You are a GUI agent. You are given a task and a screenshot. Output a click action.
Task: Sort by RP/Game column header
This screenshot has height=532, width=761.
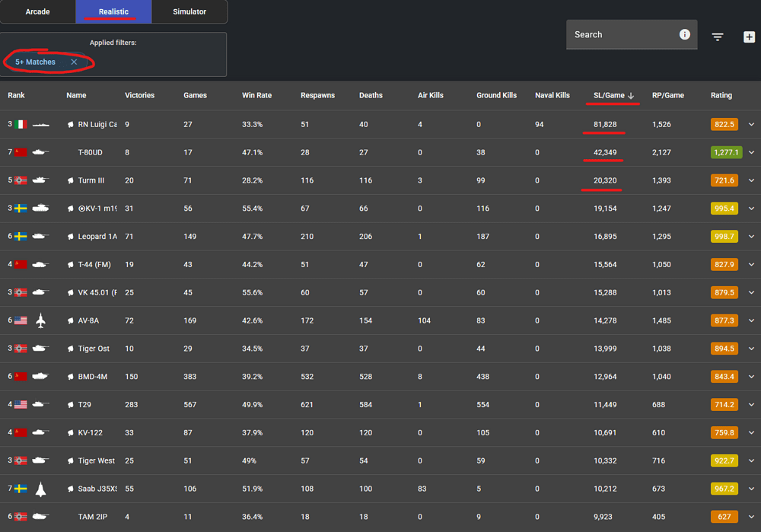pos(667,96)
